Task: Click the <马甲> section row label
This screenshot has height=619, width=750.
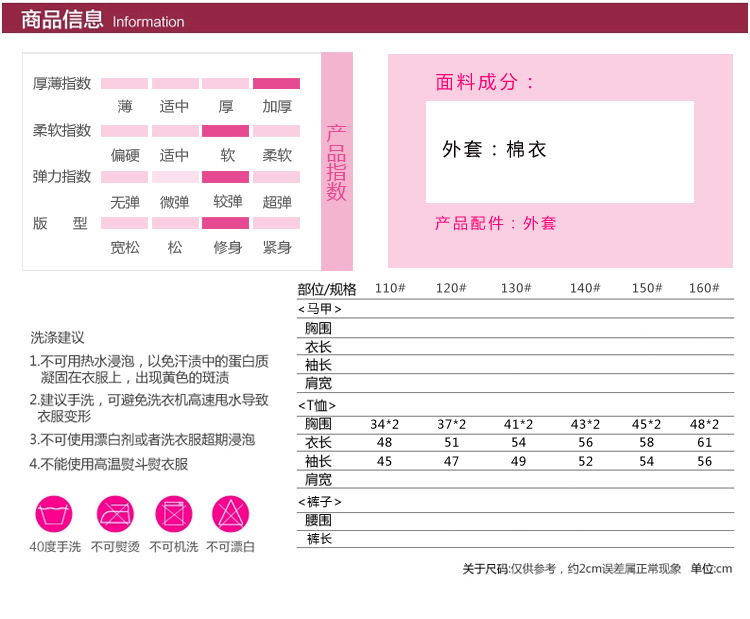Action: click(x=319, y=310)
